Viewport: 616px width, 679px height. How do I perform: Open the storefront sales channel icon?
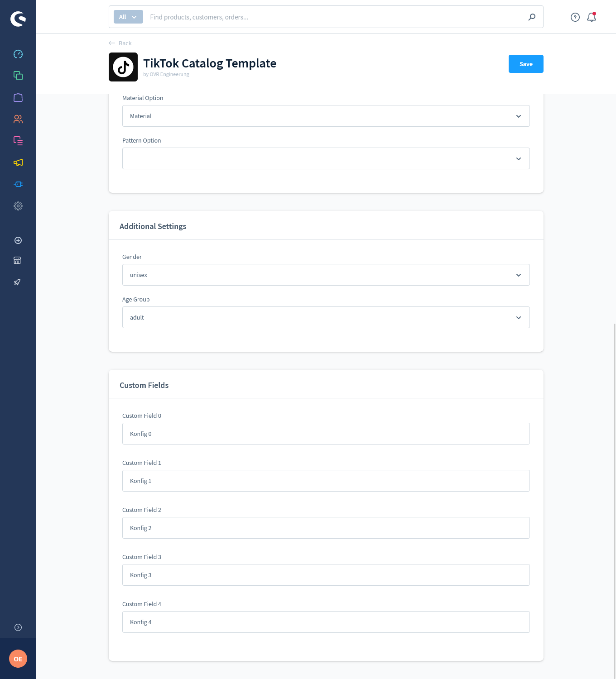(x=17, y=260)
